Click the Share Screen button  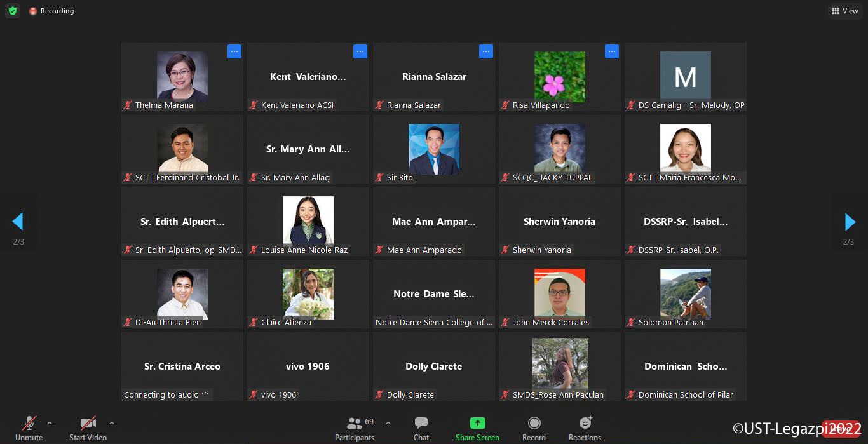point(477,427)
